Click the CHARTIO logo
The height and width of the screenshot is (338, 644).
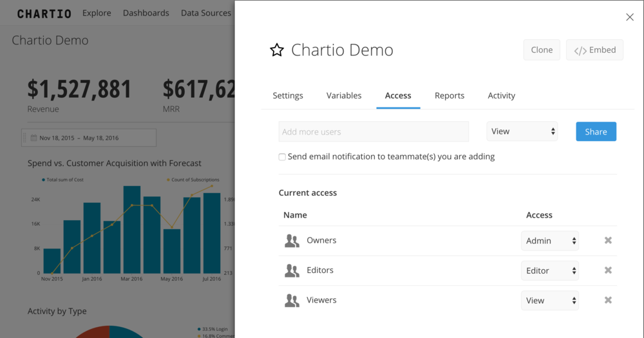pos(44,14)
